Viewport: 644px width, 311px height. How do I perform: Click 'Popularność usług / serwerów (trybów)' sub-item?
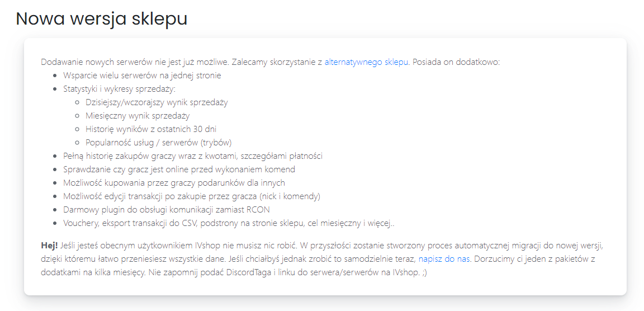point(158,143)
